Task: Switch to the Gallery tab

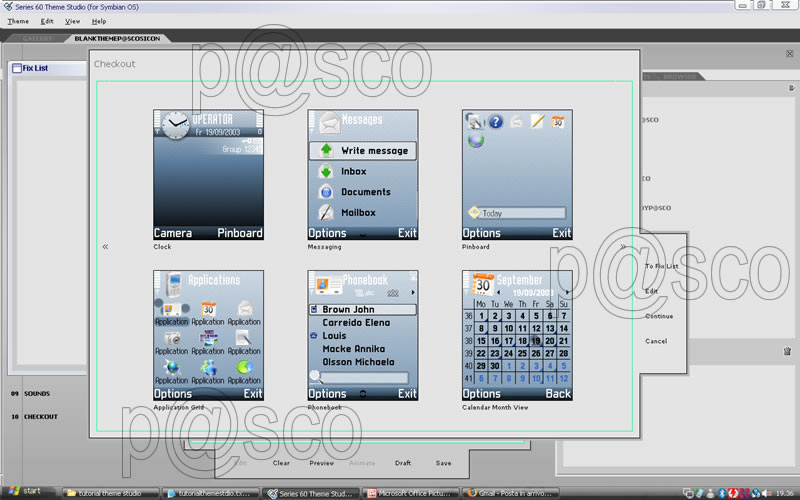Action: (x=37, y=38)
